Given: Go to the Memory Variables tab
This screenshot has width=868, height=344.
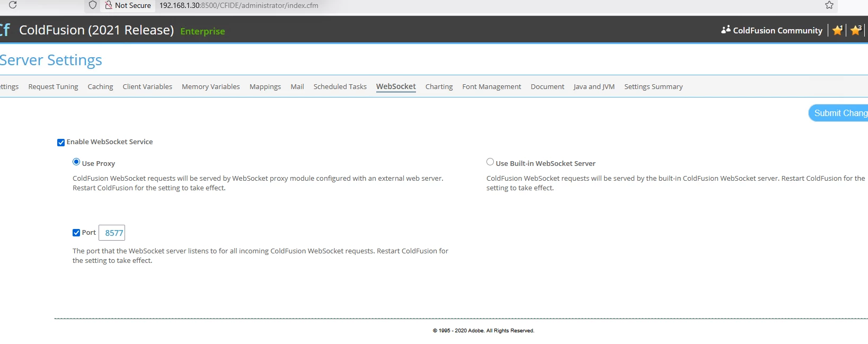Looking at the screenshot, I should coord(211,87).
